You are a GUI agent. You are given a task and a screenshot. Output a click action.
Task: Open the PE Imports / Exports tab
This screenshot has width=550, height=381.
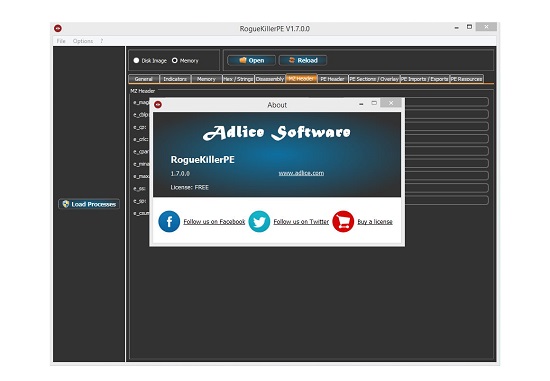coord(425,79)
